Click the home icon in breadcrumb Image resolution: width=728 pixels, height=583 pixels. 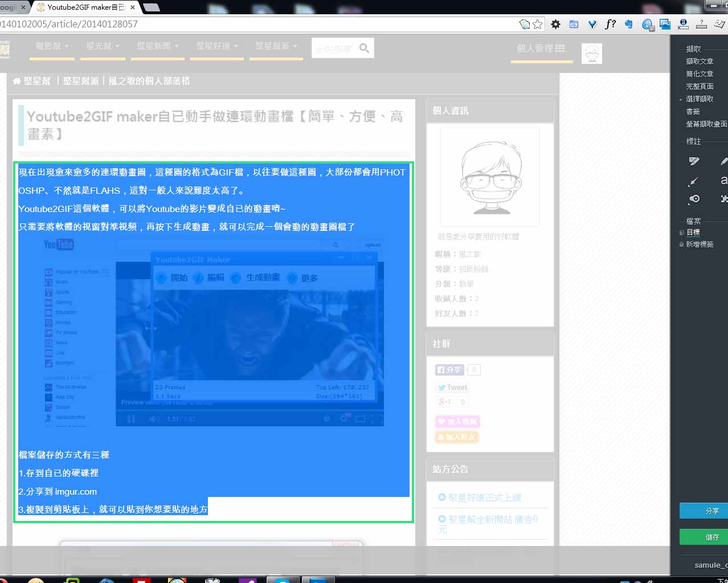[x=17, y=81]
